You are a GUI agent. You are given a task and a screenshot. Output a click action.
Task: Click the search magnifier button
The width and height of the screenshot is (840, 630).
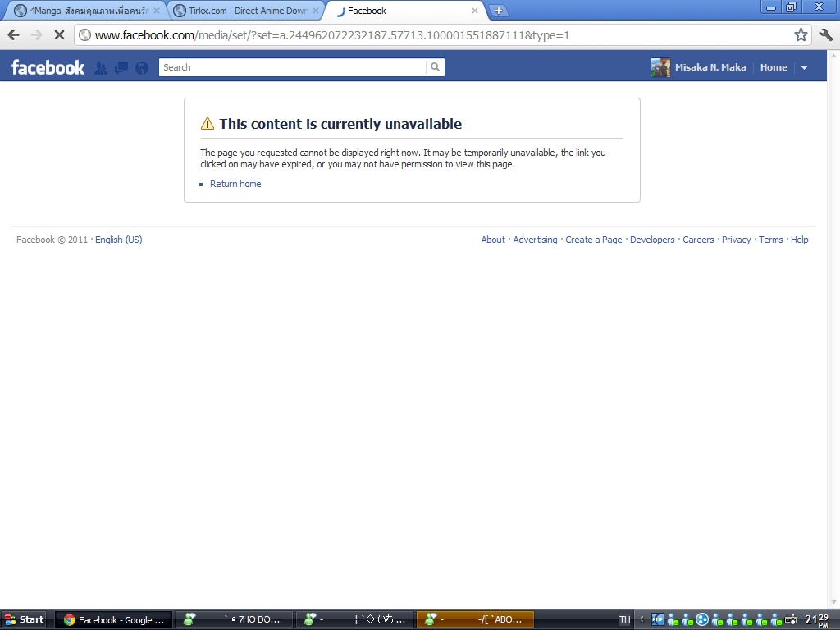pos(435,67)
